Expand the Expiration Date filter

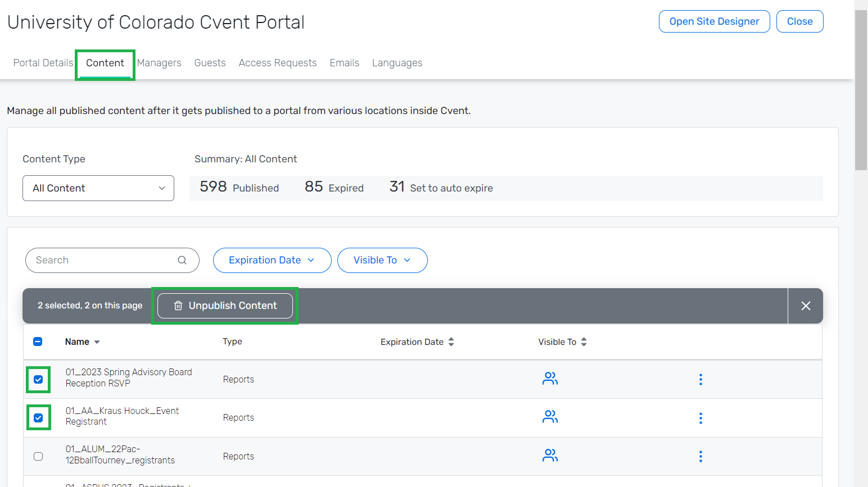272,260
